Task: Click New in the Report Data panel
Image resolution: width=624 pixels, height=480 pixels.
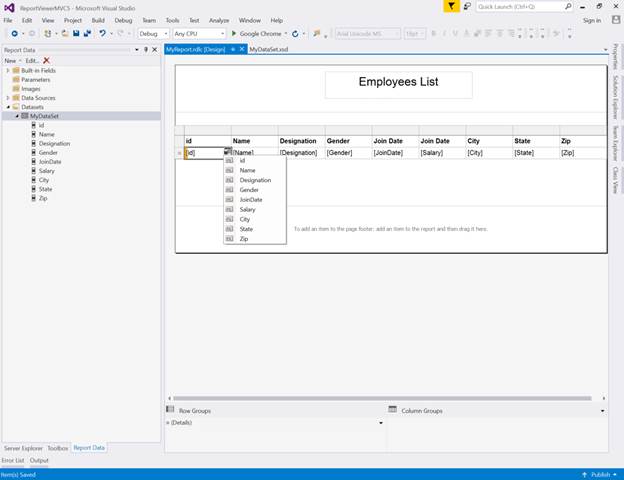Action: (10, 61)
